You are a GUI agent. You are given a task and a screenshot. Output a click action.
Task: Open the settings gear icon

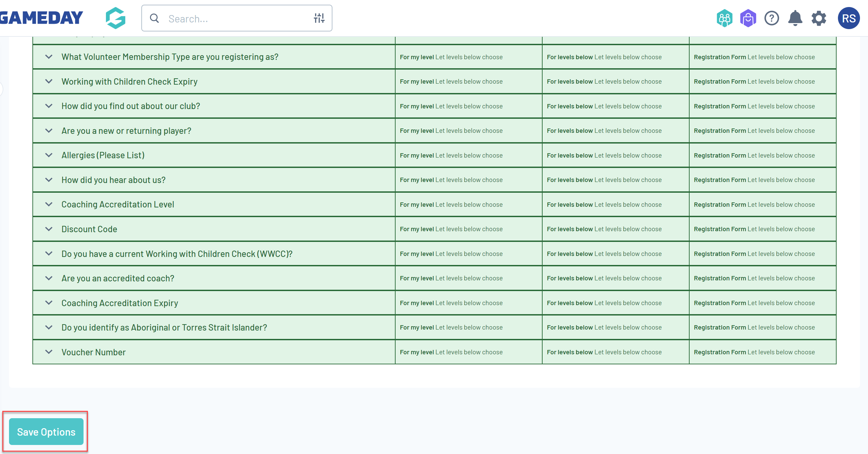coord(819,18)
